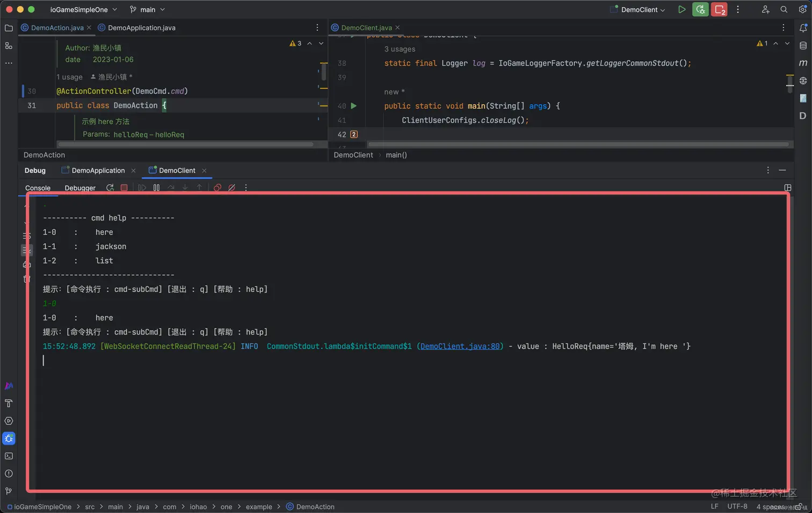Open the Terminal tool window icon
Screen dimensions: 812x513
(9, 456)
